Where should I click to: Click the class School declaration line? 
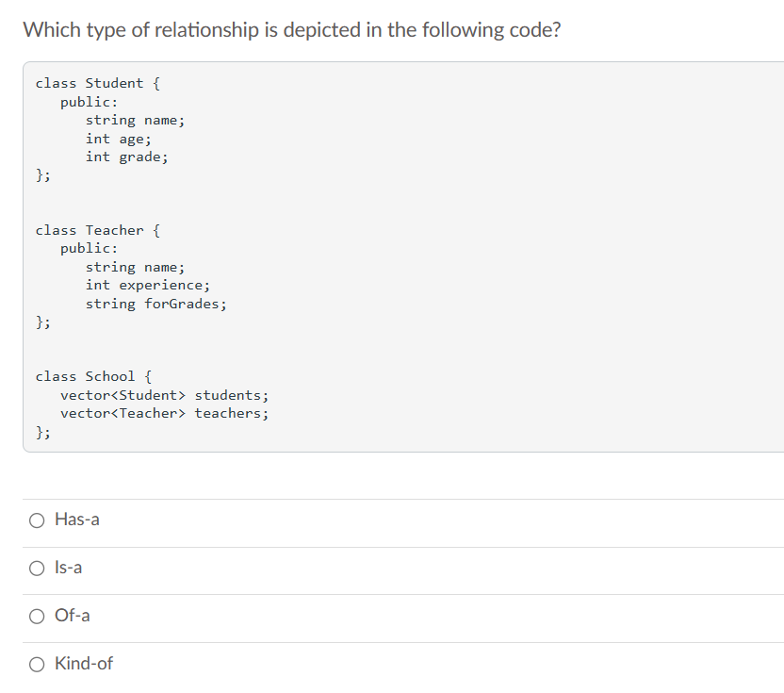94,376
